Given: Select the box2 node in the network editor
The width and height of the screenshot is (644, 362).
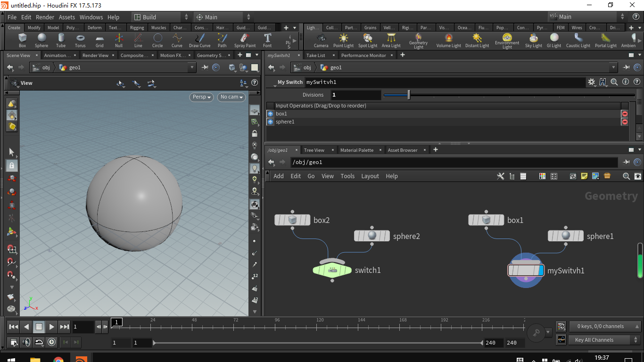Looking at the screenshot, I should coord(292,220).
